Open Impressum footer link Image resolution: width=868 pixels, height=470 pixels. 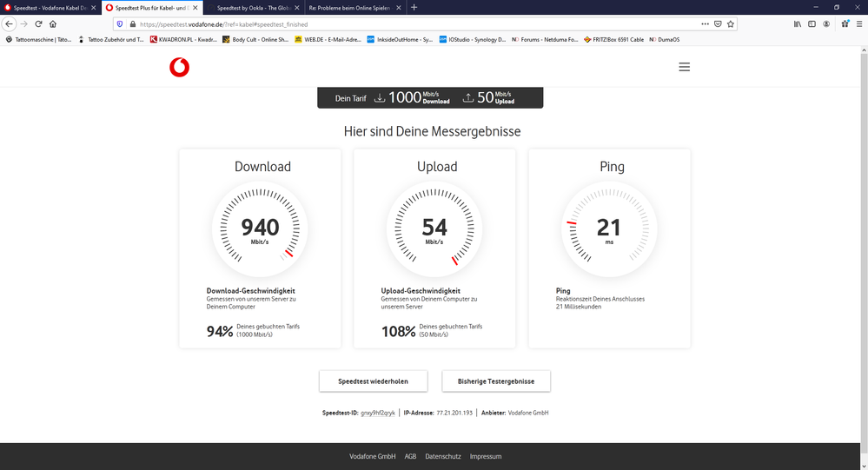[x=486, y=456]
